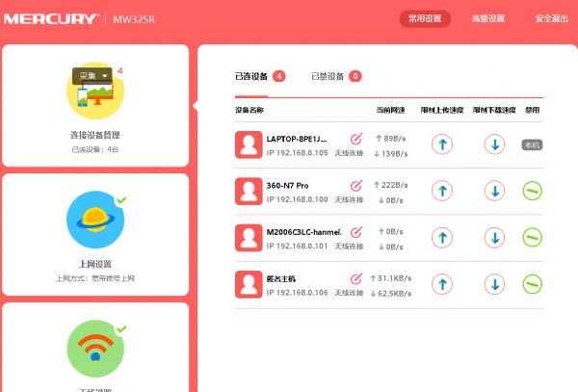Viewport: 578px width, 392px height.
Task: Click the MERCURY logo
Action: [51, 19]
